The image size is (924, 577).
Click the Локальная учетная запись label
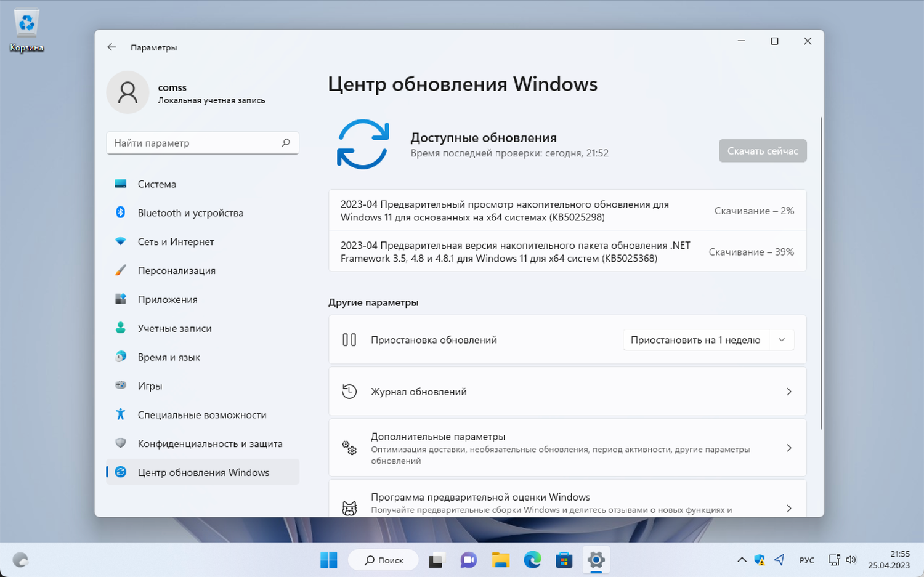[x=211, y=100]
